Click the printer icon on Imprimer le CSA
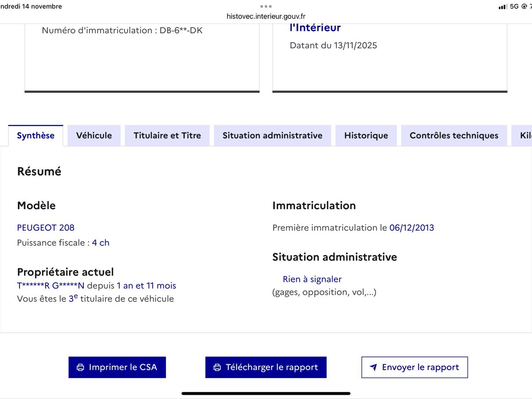The image size is (532, 399). coord(80,368)
